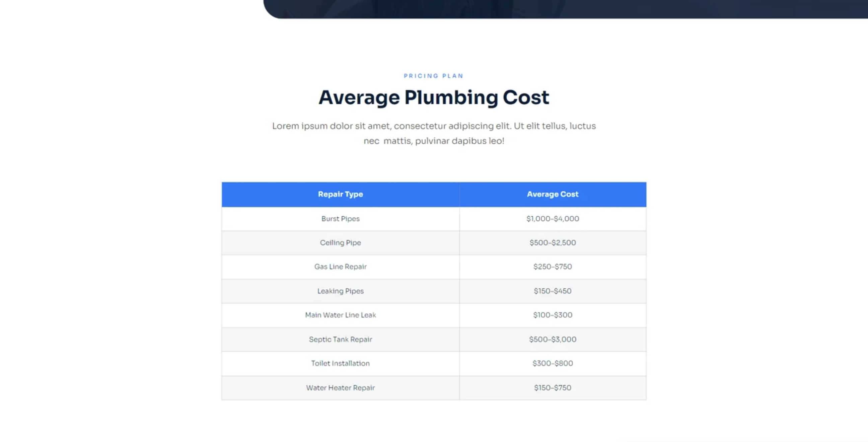The height and width of the screenshot is (442, 868).
Task: Click the "Main Water Line Leak" cell
Action: tap(340, 315)
